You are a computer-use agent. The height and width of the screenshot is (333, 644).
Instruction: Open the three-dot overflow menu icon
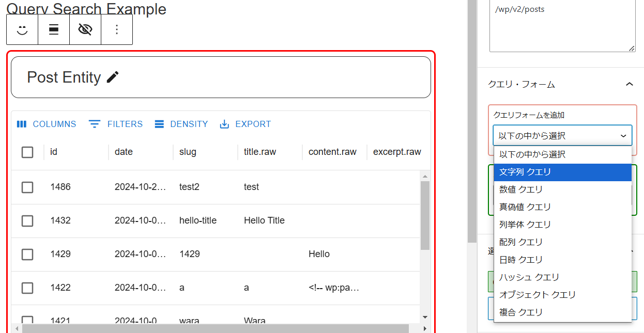click(117, 29)
